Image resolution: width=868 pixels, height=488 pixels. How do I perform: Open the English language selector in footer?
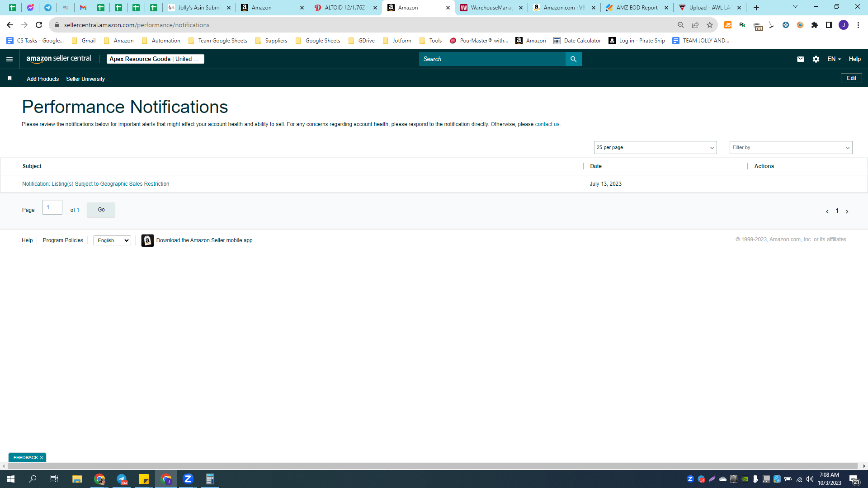[x=112, y=240]
